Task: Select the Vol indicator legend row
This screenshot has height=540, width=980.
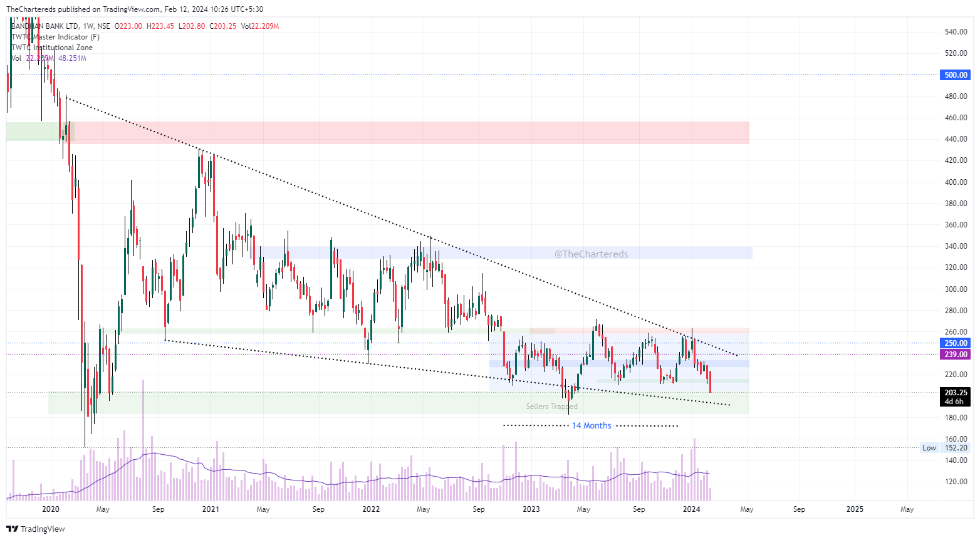Action: 49,58
